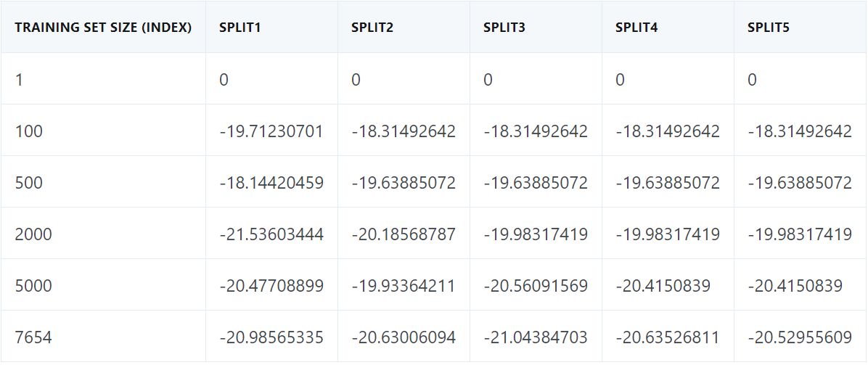Click the SPLIT1 column header

(x=240, y=28)
